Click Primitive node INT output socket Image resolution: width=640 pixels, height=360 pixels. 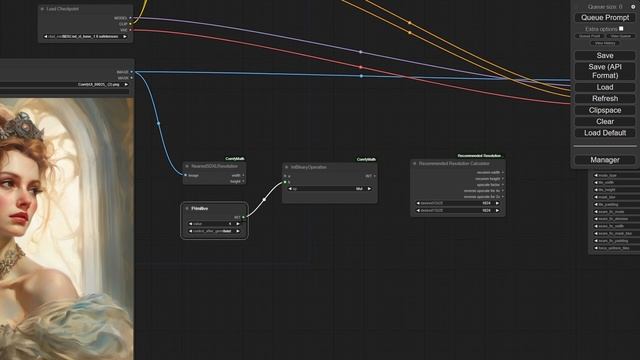click(x=244, y=217)
